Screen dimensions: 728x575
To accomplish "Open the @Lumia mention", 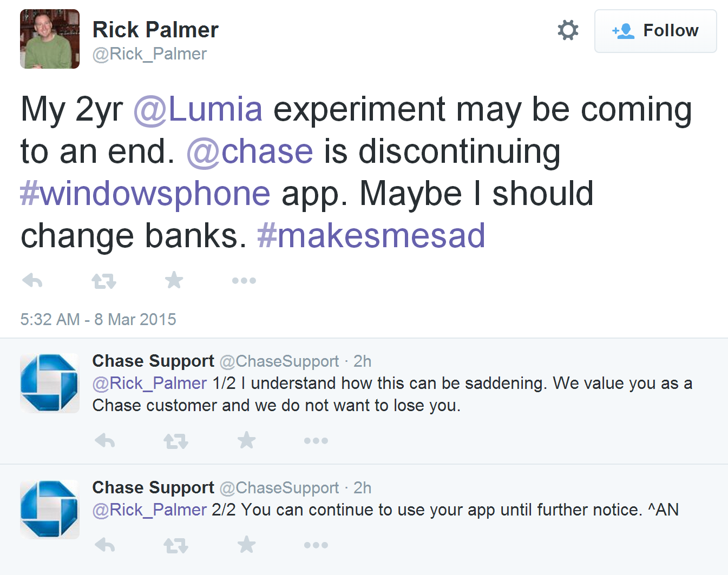I will [198, 109].
